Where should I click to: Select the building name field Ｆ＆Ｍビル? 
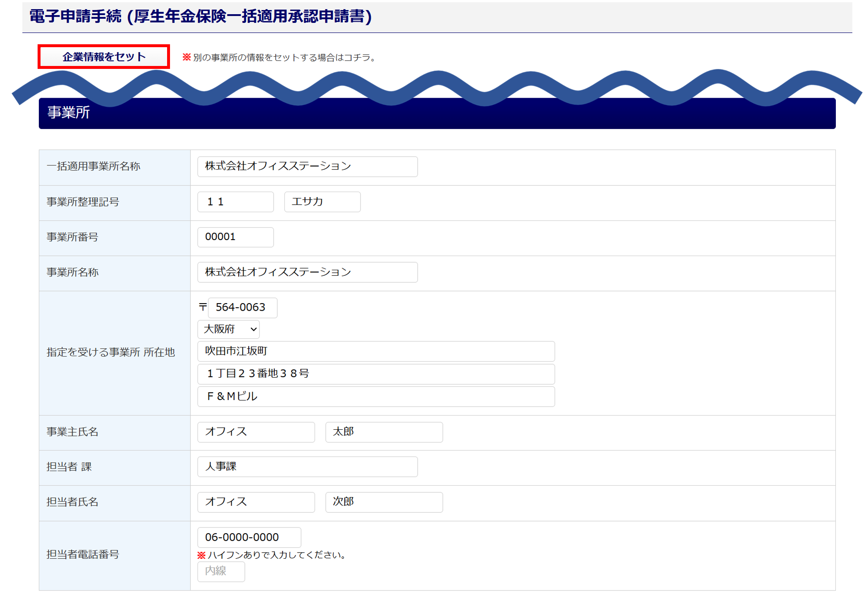(x=376, y=396)
